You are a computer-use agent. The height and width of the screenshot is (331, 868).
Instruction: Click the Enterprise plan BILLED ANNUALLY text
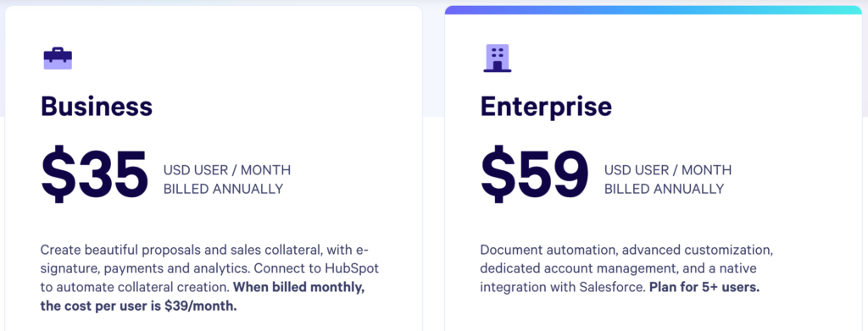click(664, 189)
